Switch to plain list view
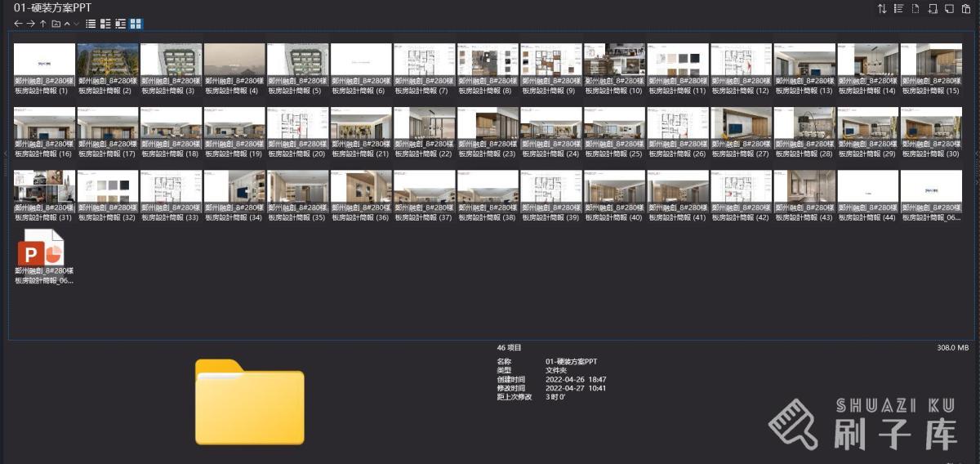 click(x=91, y=24)
